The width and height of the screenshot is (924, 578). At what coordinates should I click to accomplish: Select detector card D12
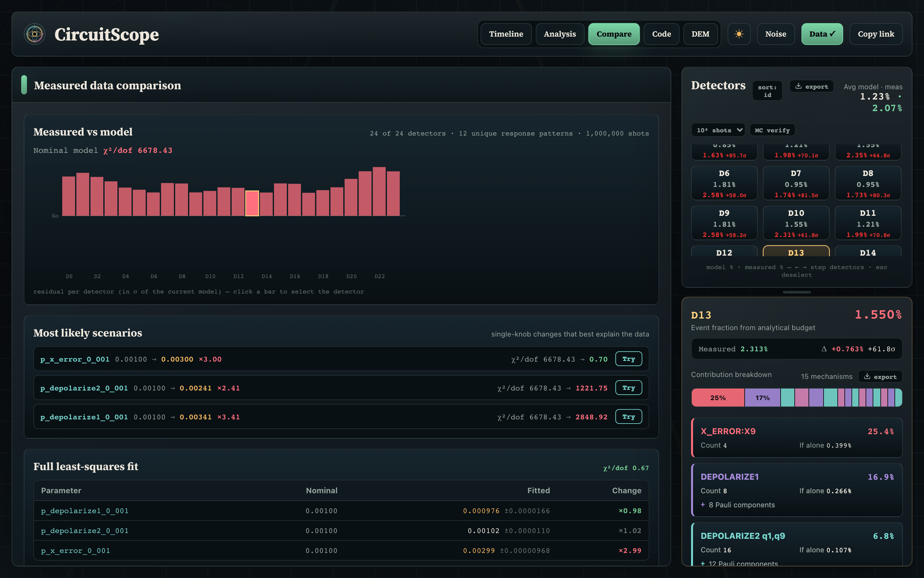tap(724, 251)
